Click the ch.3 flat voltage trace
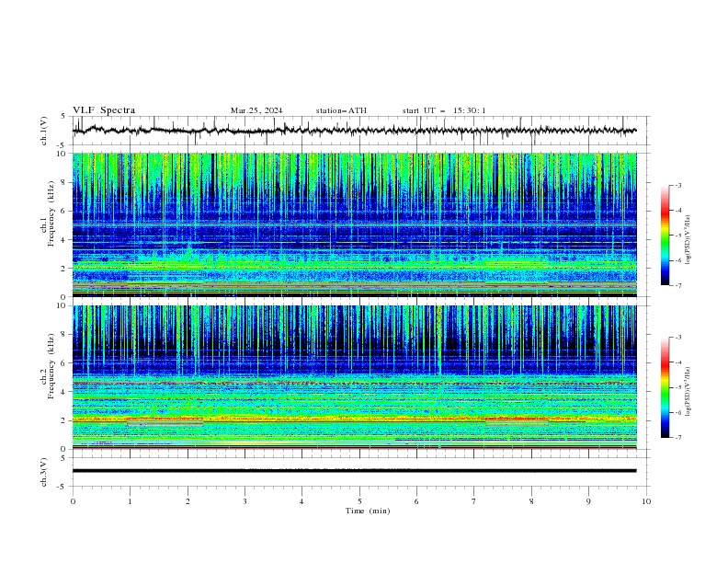 (354, 471)
